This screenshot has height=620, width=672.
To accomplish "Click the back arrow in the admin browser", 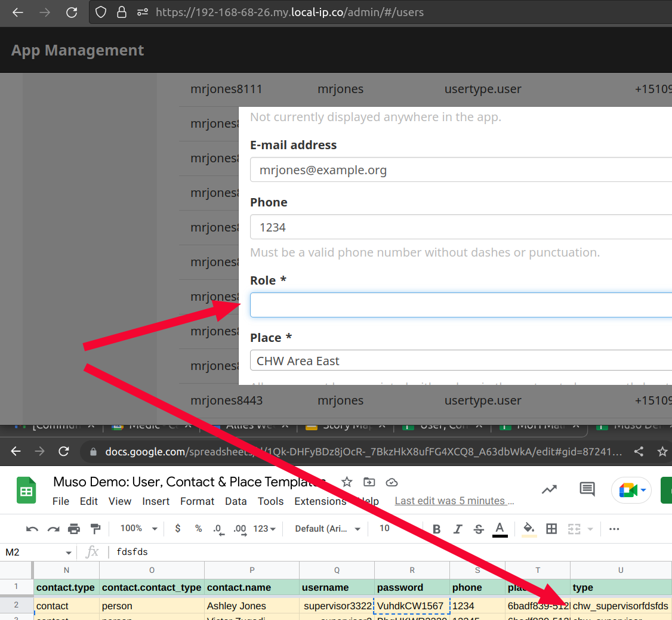I will 17,12.
